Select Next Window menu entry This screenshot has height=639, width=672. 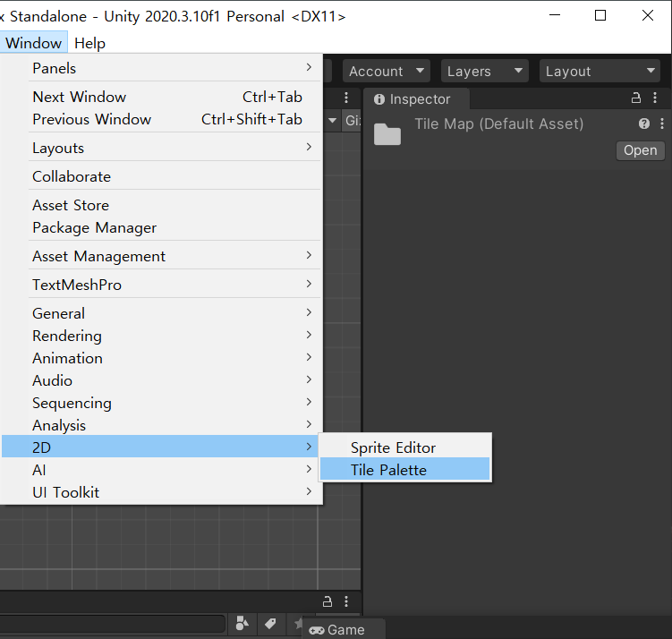(x=161, y=97)
